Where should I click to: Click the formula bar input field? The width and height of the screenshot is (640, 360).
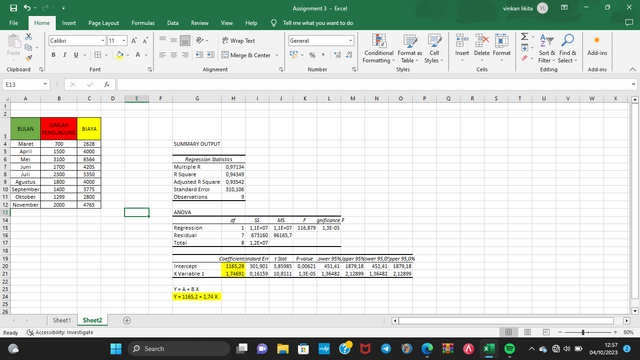point(373,84)
